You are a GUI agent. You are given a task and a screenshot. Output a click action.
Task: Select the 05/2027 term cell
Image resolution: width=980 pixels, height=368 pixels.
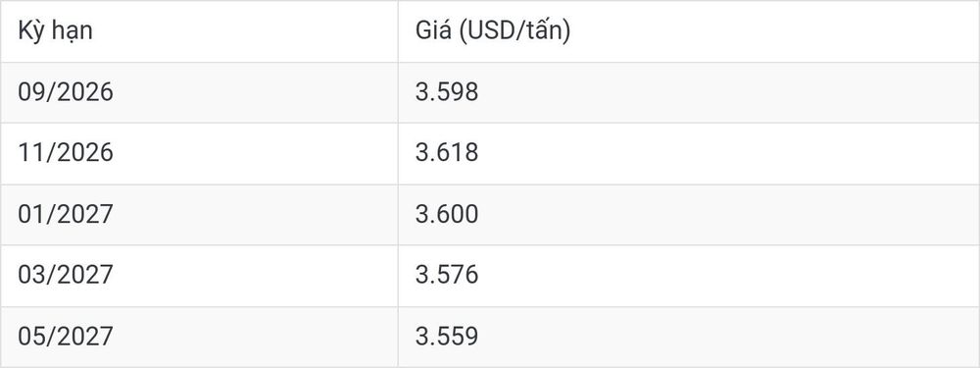coord(199,337)
